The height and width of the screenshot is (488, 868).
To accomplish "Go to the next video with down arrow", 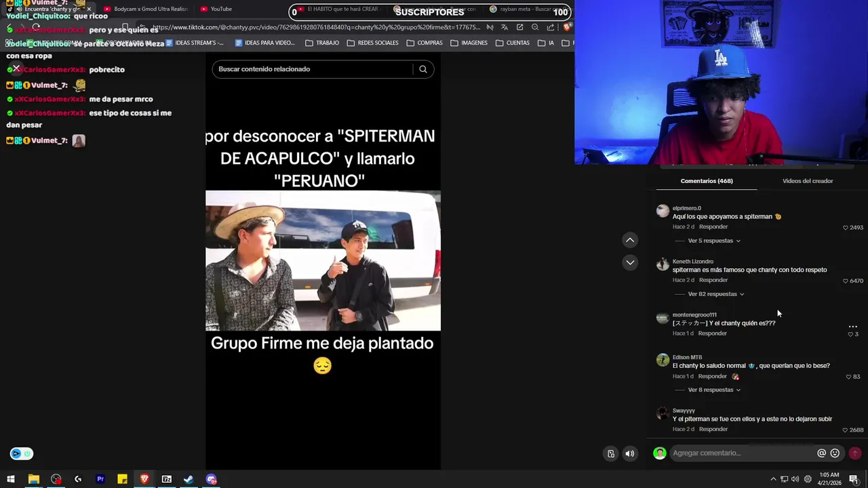I will 630,262.
